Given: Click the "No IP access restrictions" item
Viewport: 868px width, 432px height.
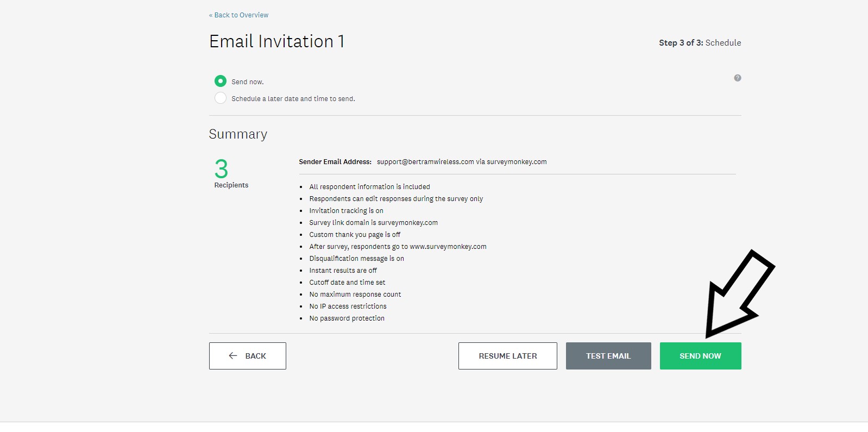Looking at the screenshot, I should click(348, 306).
